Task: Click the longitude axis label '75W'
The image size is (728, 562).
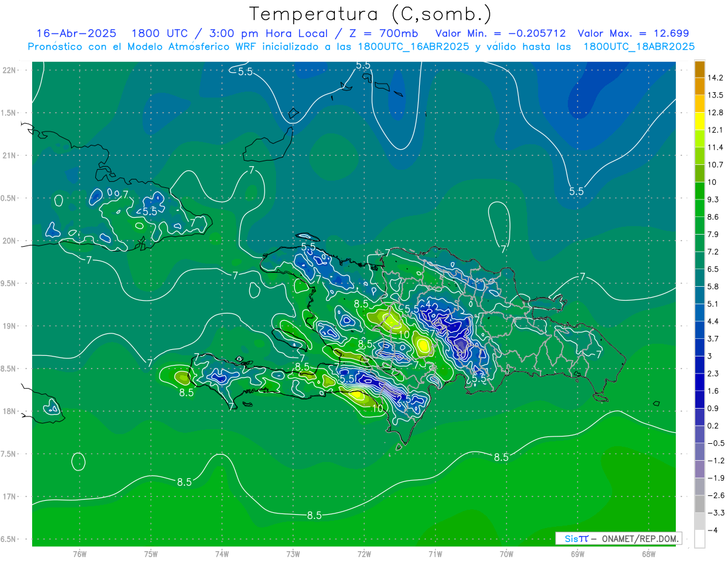Action: [x=151, y=554]
